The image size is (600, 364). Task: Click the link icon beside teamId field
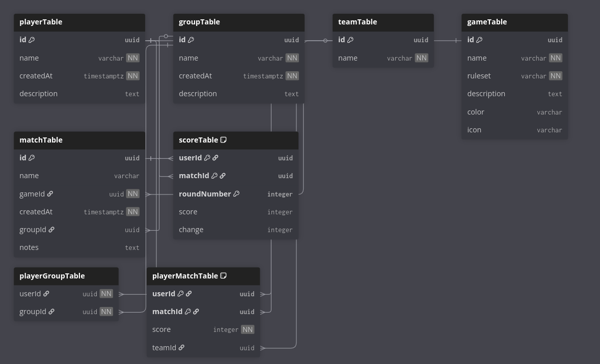pos(181,348)
